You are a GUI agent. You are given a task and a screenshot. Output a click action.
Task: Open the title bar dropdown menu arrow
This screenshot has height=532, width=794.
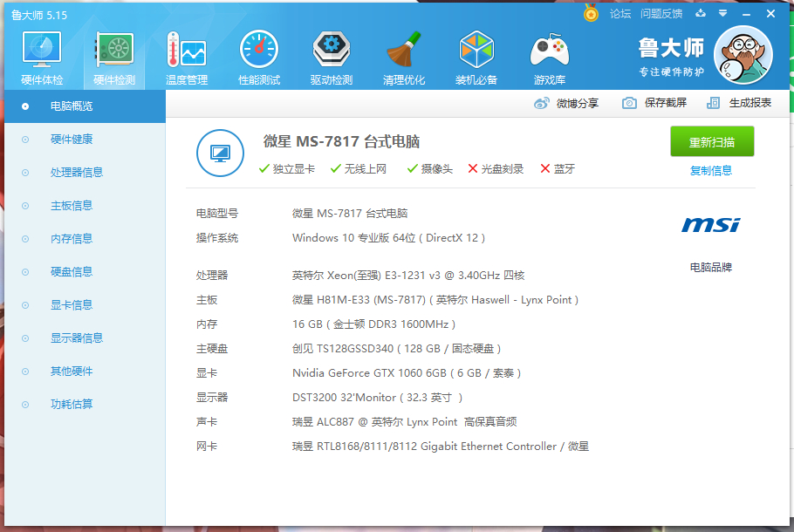(723, 14)
